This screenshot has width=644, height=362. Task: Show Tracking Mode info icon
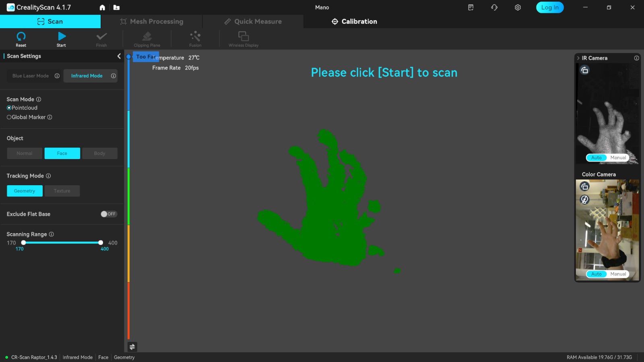coord(48,176)
